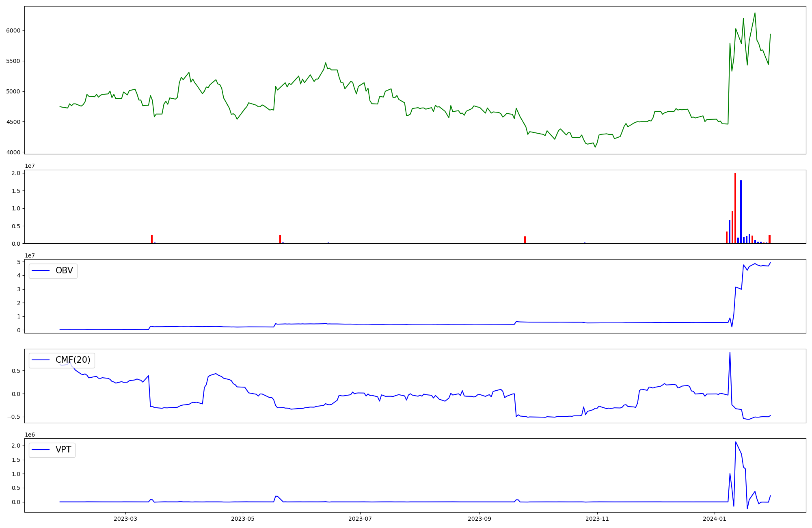This screenshot has width=812, height=528.
Task: Click the 2023-11 date axis label
Action: 597,519
